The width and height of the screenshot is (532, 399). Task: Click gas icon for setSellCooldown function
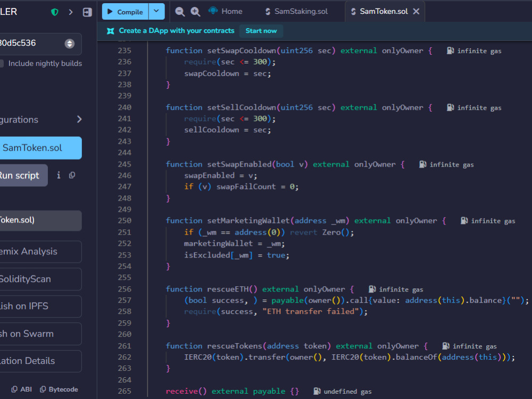(x=450, y=107)
